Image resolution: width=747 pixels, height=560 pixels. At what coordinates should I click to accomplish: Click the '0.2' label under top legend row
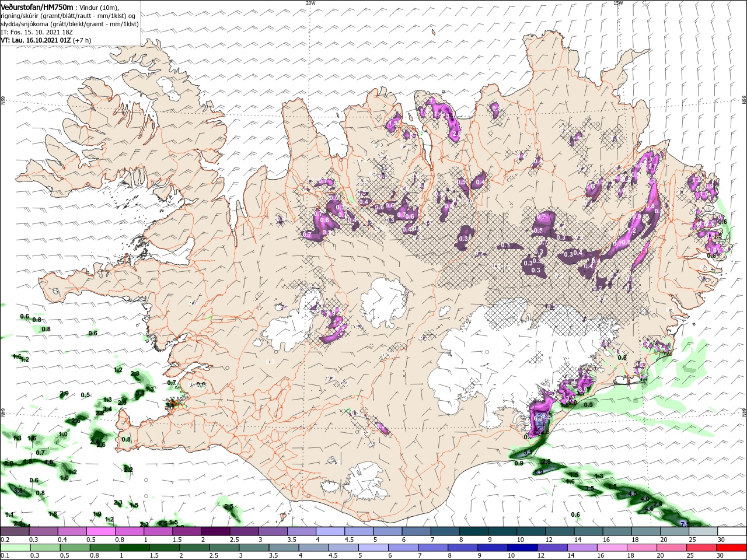(5, 540)
